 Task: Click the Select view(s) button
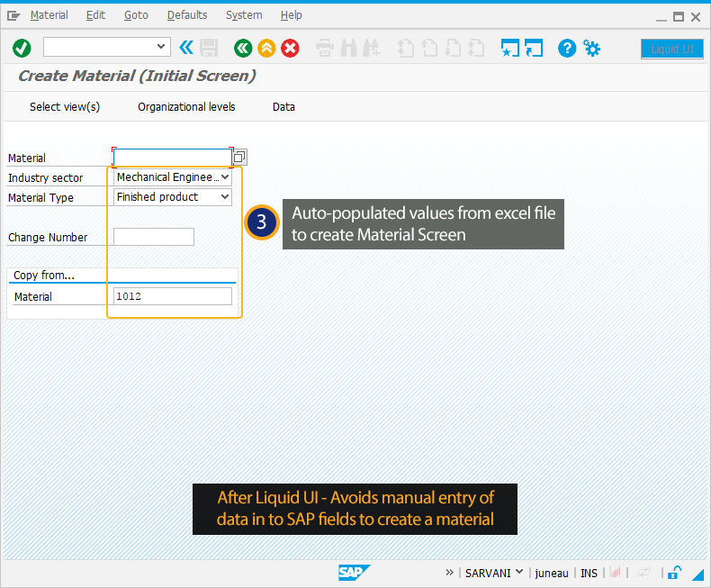(65, 107)
